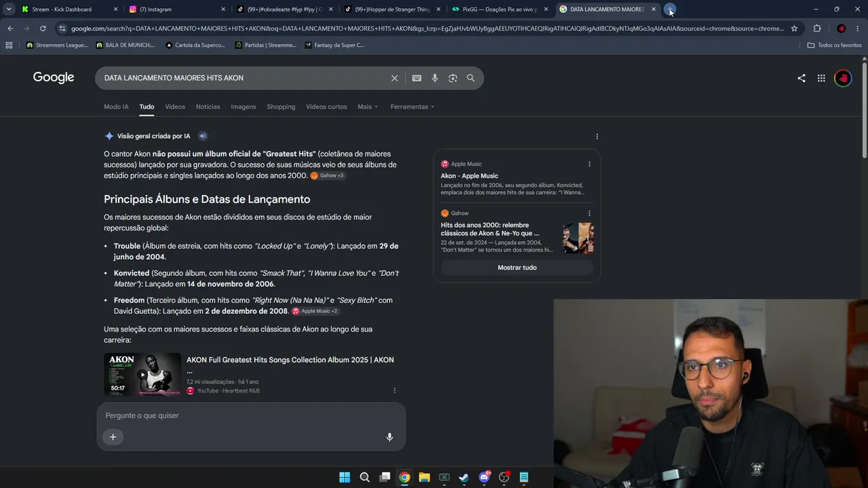Click the address bar URL
The width and height of the screenshot is (868, 488).
click(427, 28)
